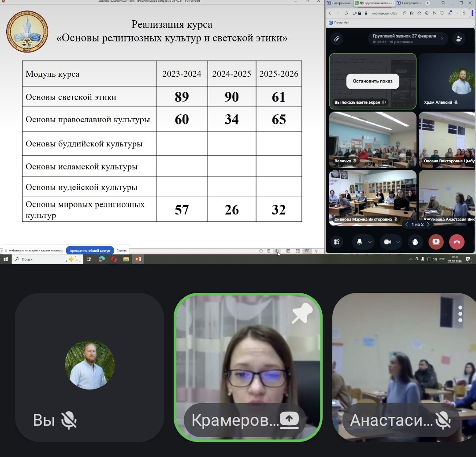Expand Групповой звонок 27 февраля details
Viewport: 476px width, 457px height.
click(442, 39)
